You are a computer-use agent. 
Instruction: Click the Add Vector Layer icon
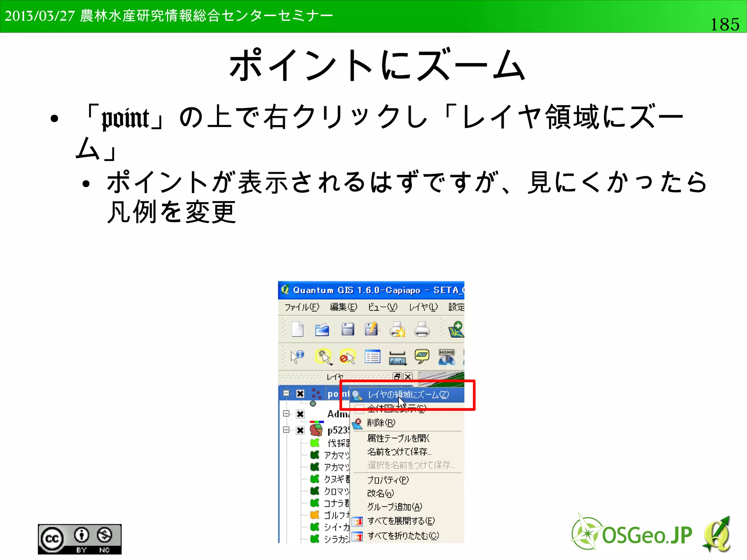coord(456,329)
